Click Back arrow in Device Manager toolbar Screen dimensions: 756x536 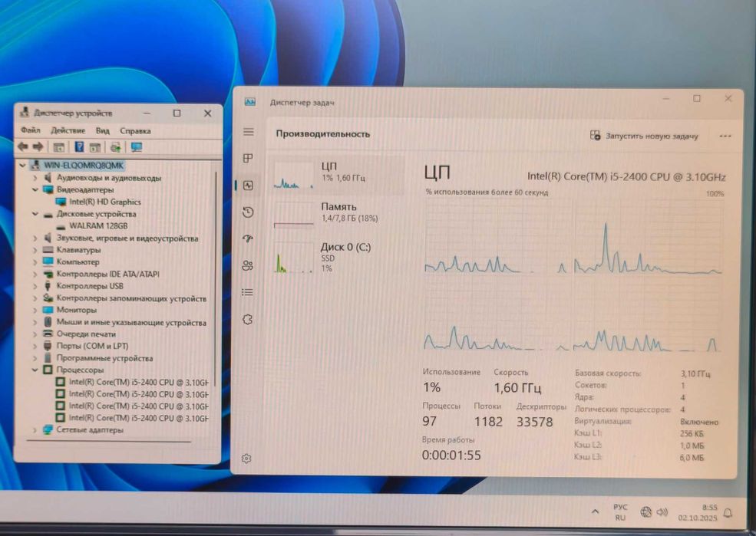pyautogui.click(x=23, y=147)
